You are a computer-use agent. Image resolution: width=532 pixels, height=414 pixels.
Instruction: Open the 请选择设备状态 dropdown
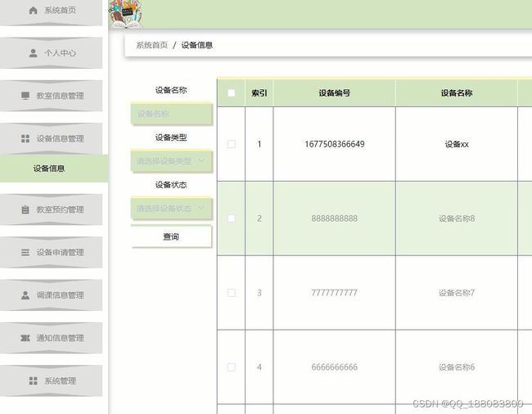click(x=171, y=208)
